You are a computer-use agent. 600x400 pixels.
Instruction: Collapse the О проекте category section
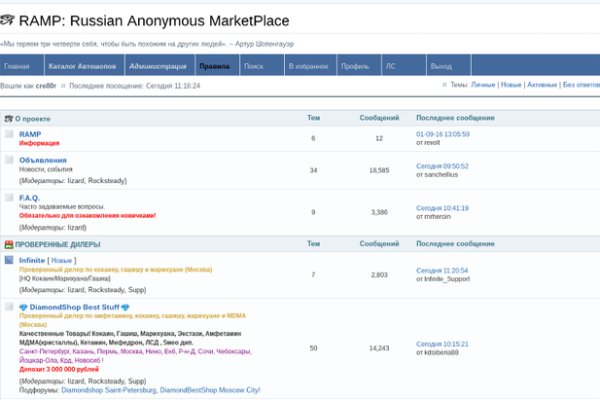(34, 118)
